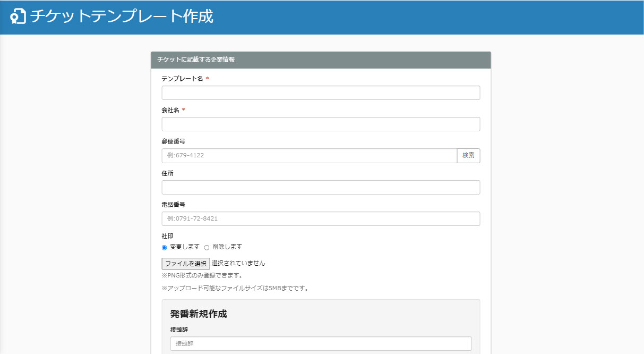Image resolution: width=644 pixels, height=354 pixels.
Task: Focus the 住所 address input
Action: [321, 188]
